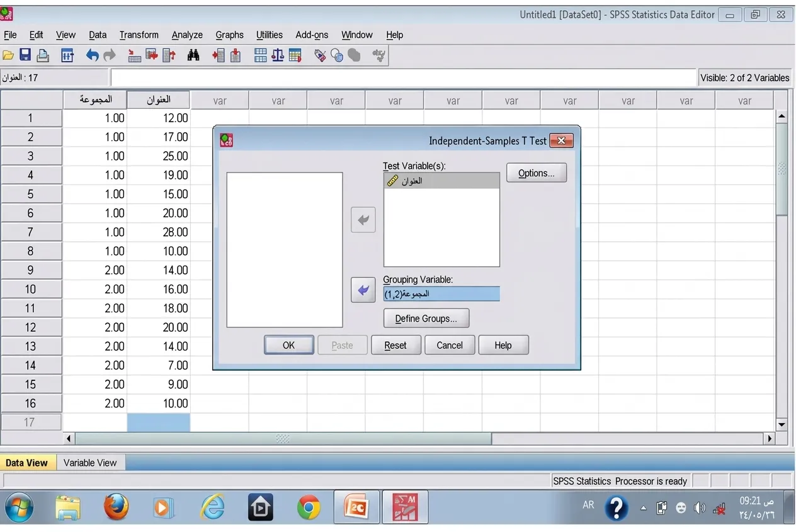Click the SPSS taskbar icon
Image resolution: width=796 pixels, height=532 pixels.
[x=405, y=507]
